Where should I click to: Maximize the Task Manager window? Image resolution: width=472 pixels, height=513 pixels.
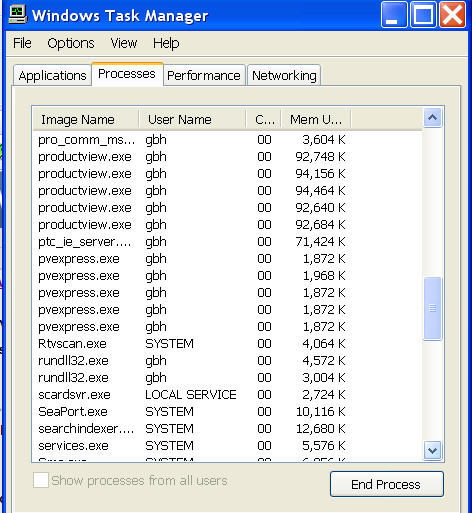pos(423,15)
